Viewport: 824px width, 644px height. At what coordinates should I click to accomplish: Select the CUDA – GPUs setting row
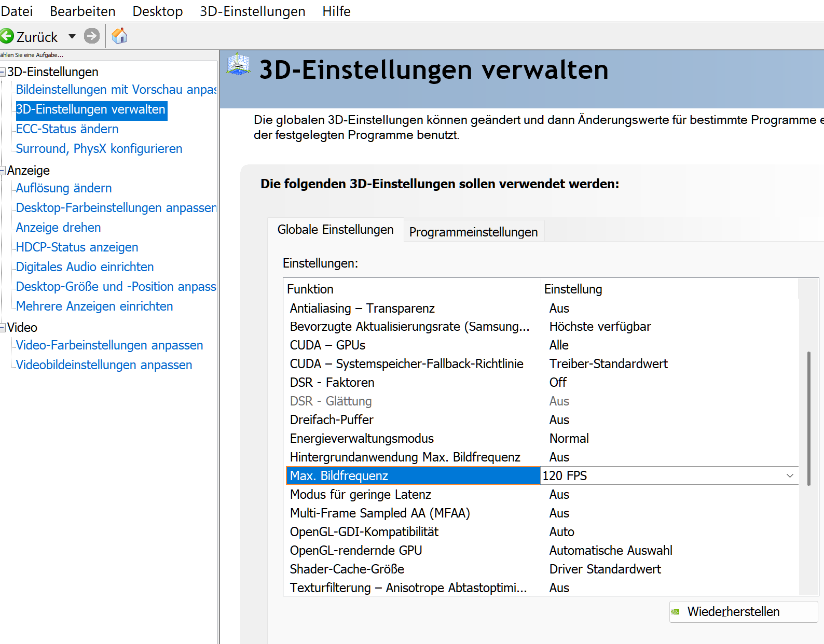541,345
